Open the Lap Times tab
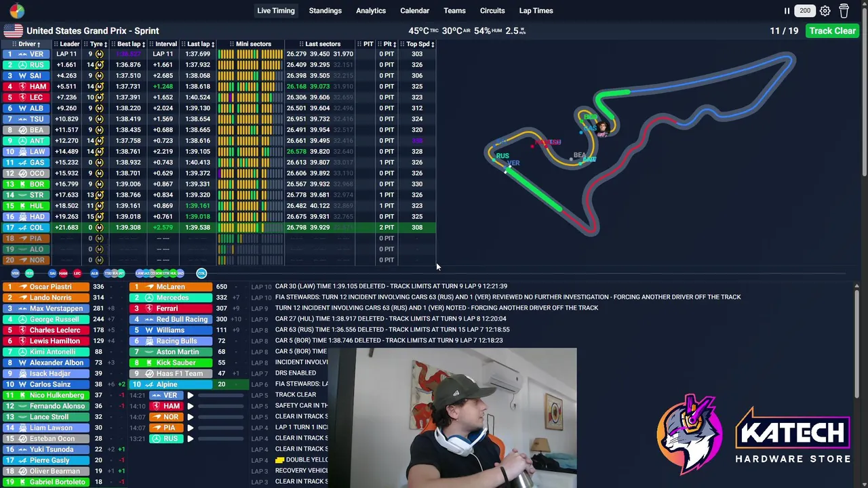This screenshot has width=868, height=488. pos(536,11)
